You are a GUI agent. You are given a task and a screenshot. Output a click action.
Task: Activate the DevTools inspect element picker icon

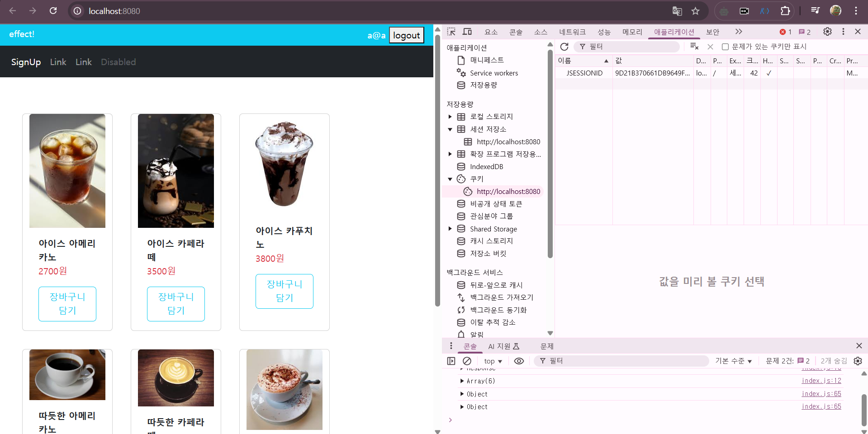tap(451, 32)
